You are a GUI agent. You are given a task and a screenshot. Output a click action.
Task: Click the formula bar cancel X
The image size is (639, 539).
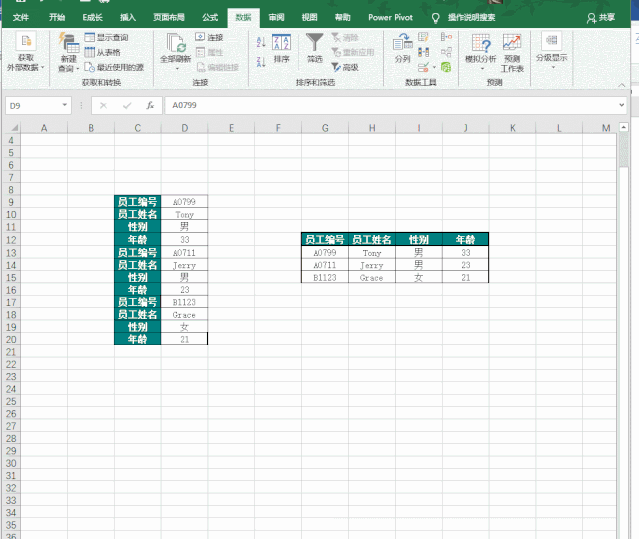[x=104, y=106]
